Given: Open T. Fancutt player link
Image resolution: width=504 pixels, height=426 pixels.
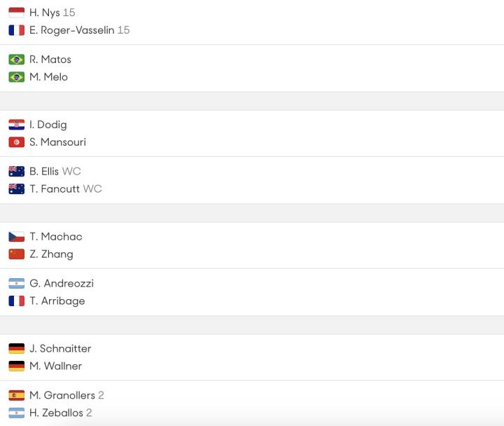Looking at the screenshot, I should tap(55, 189).
